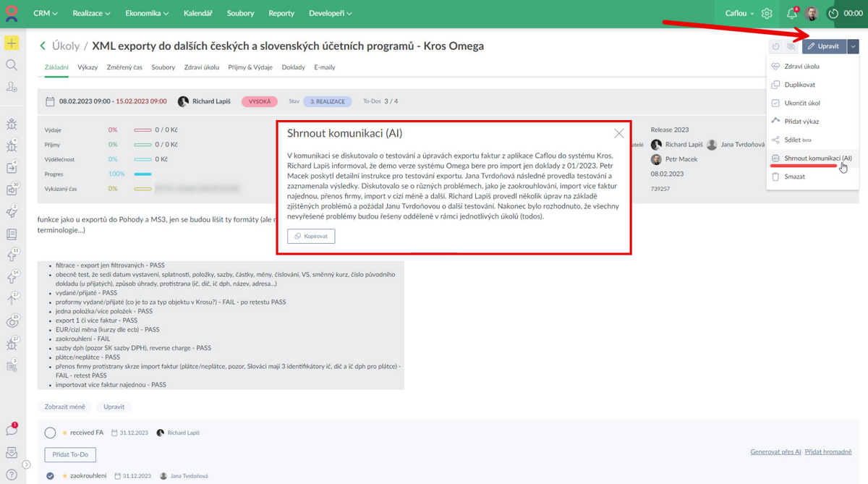Start the timer clock icon
Image resolution: width=868 pixels, height=484 pixels.
tap(833, 14)
